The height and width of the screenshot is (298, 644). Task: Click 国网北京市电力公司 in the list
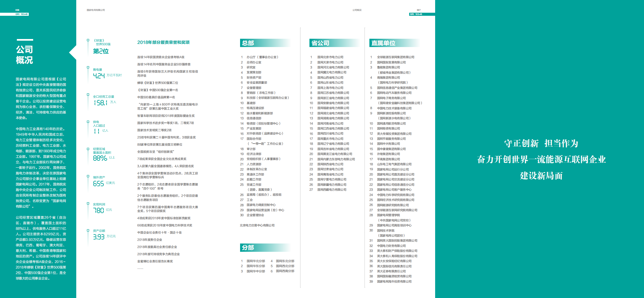point(330,57)
